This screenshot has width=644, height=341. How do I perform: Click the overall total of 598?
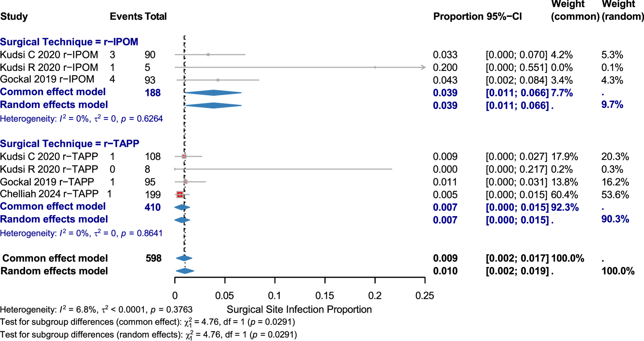[x=153, y=258]
